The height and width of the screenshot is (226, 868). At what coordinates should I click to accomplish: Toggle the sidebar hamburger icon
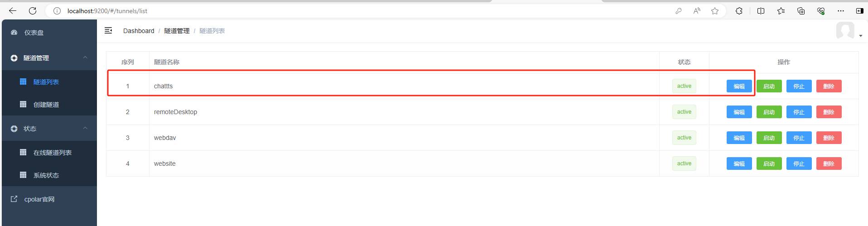click(108, 30)
